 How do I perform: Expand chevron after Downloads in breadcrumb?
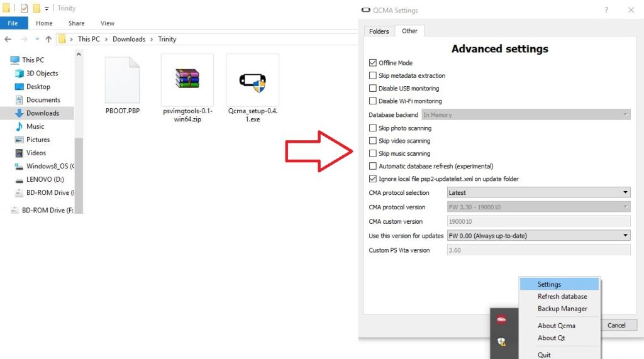[152, 39]
